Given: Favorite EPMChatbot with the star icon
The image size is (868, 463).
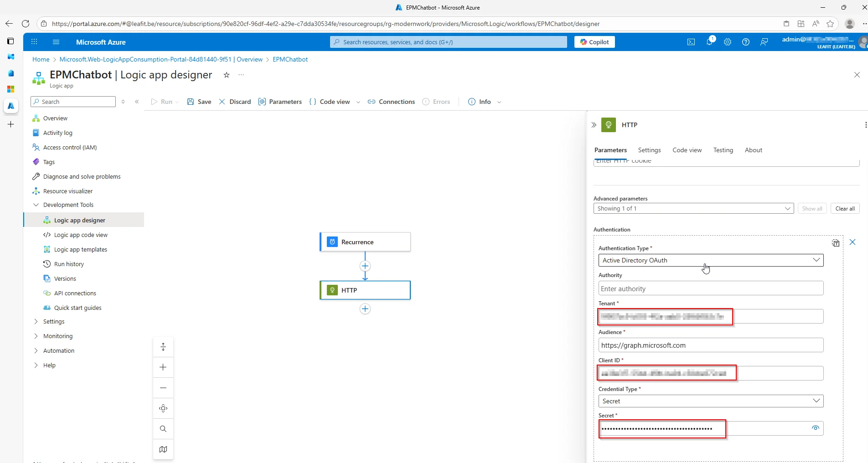Looking at the screenshot, I should pos(227,75).
